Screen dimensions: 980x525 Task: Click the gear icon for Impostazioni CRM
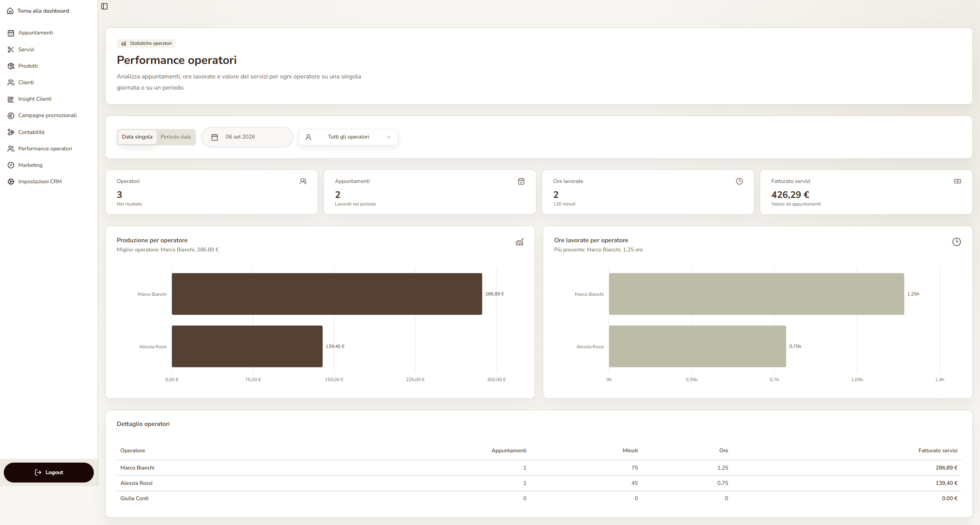[x=11, y=181]
